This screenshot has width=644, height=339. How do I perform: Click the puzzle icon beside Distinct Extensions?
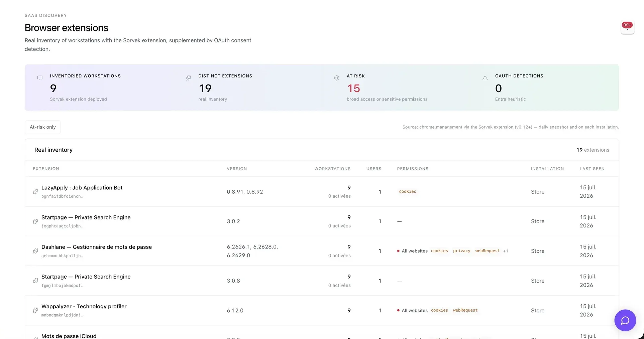pyautogui.click(x=188, y=78)
